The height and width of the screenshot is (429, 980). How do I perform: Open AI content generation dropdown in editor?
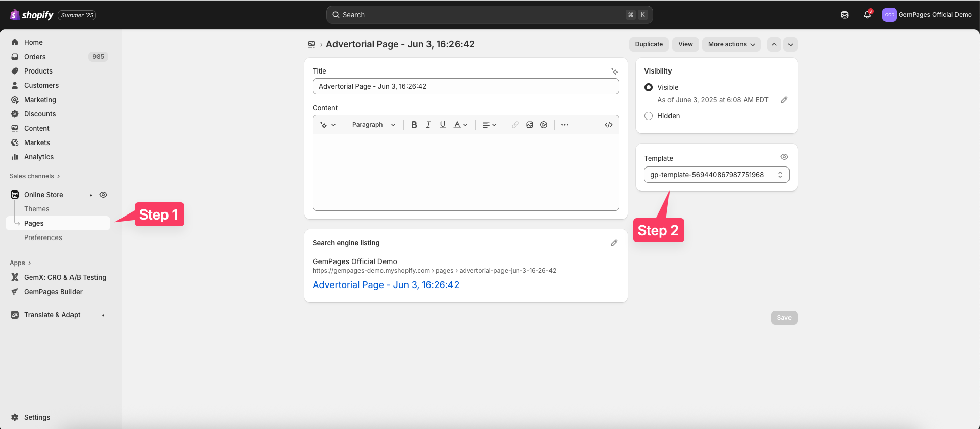(328, 125)
